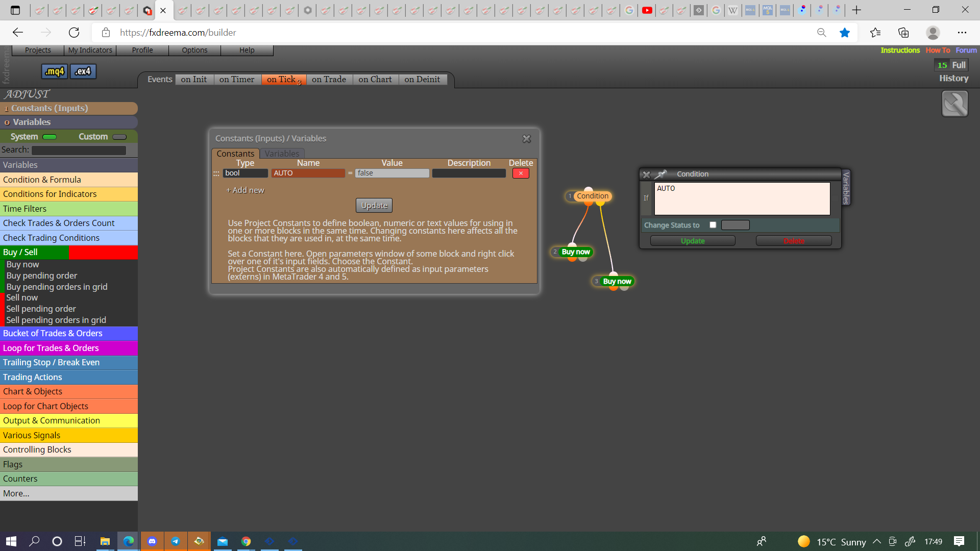Image resolution: width=980 pixels, height=551 pixels.
Task: Close the Constants (Inputs) / Variables dialog
Action: pos(527,139)
